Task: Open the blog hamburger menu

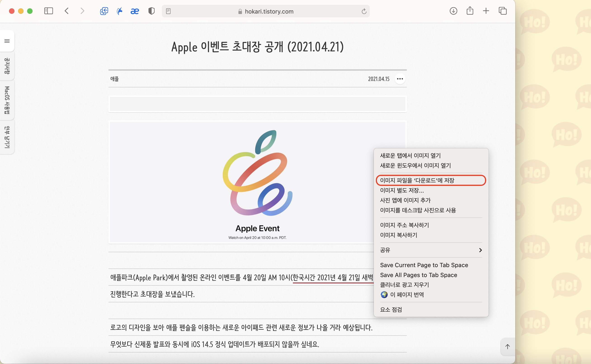Action: tap(7, 41)
